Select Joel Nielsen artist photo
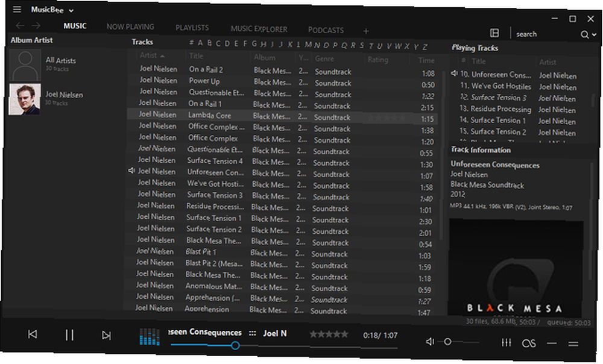The height and width of the screenshot is (364, 603). 25,99
